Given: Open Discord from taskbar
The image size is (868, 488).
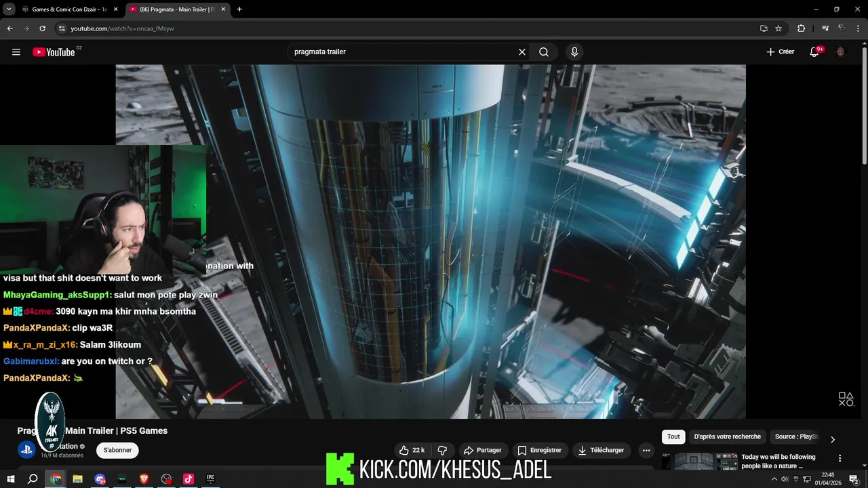Looking at the screenshot, I should click(100, 479).
